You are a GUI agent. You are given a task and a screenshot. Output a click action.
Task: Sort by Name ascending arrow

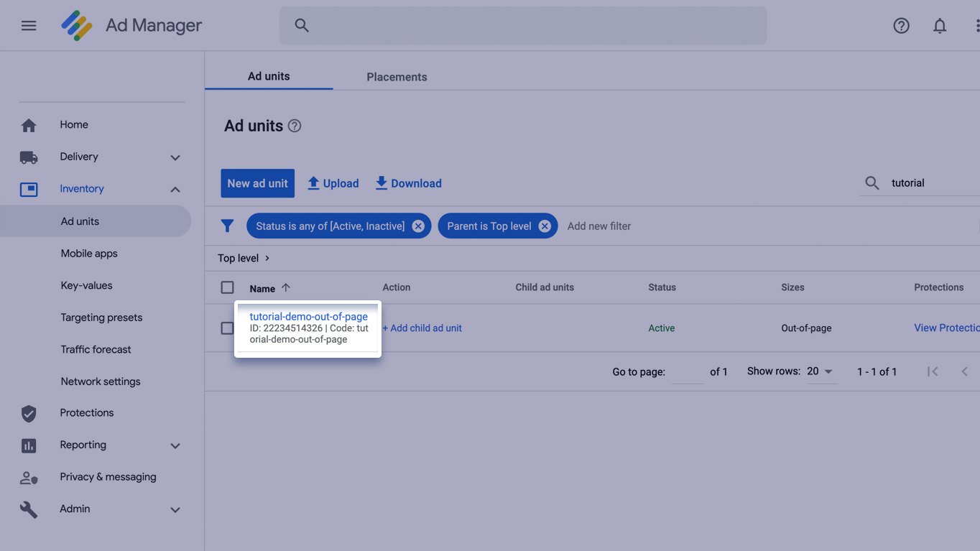tap(286, 287)
